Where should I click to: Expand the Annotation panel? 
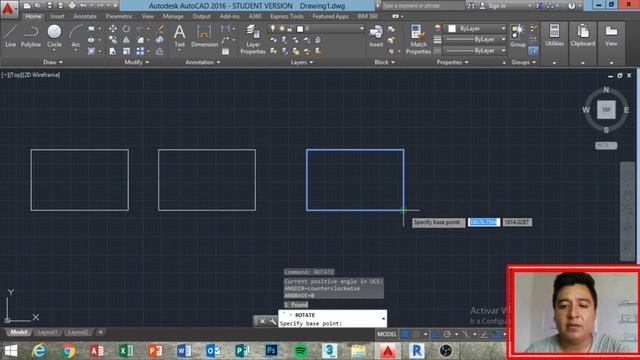(x=203, y=62)
